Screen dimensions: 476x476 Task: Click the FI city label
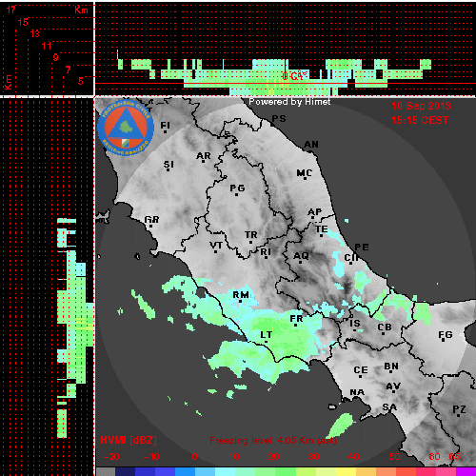(x=165, y=126)
